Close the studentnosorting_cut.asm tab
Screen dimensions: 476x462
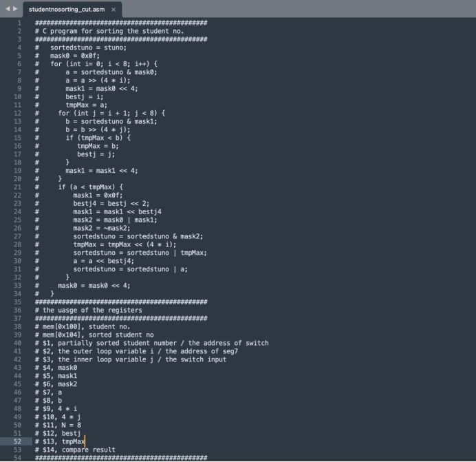113,10
